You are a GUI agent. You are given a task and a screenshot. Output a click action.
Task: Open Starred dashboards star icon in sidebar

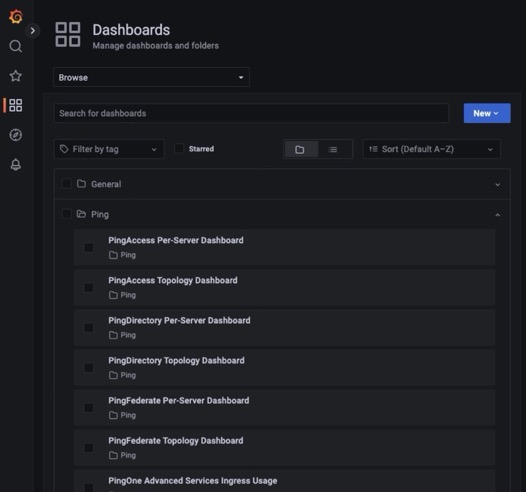[15, 76]
